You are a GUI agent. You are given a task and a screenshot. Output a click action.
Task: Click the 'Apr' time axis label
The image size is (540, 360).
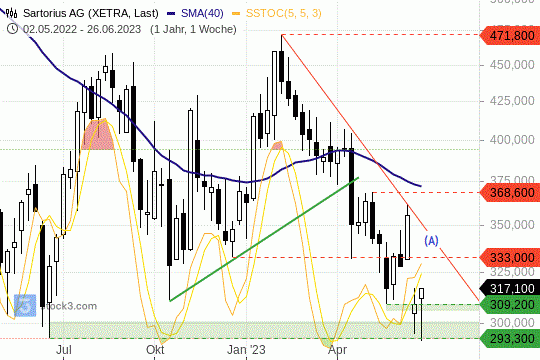coord(337,350)
